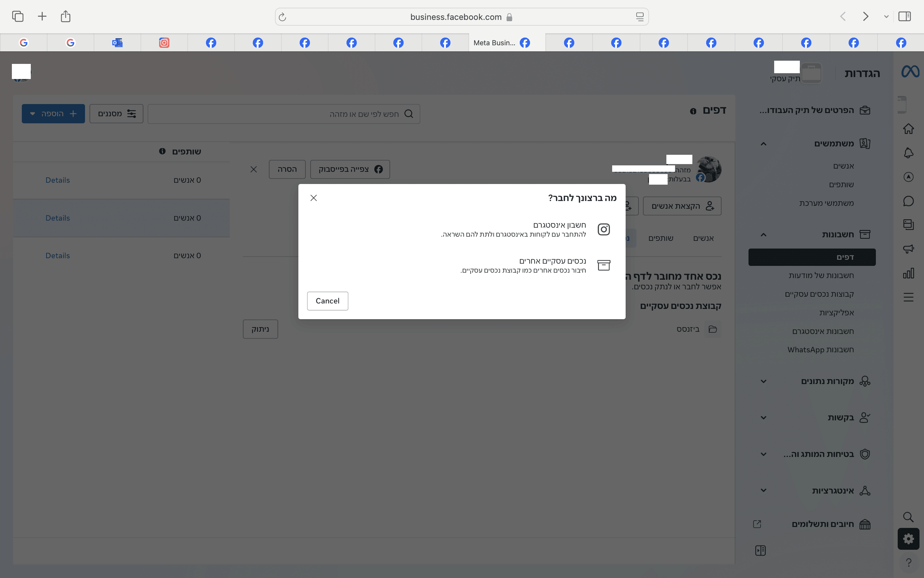This screenshot has width=924, height=578.
Task: Open the megaphone ads icon
Action: (x=908, y=249)
